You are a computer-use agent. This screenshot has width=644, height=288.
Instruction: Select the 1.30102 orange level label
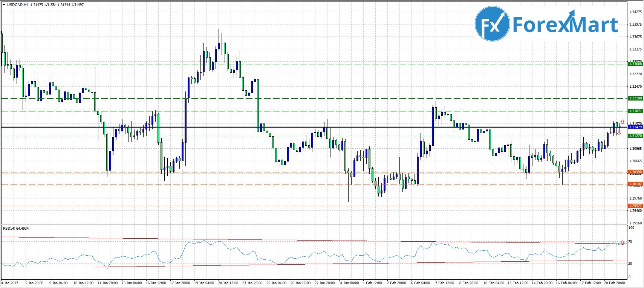pyautogui.click(x=635, y=184)
